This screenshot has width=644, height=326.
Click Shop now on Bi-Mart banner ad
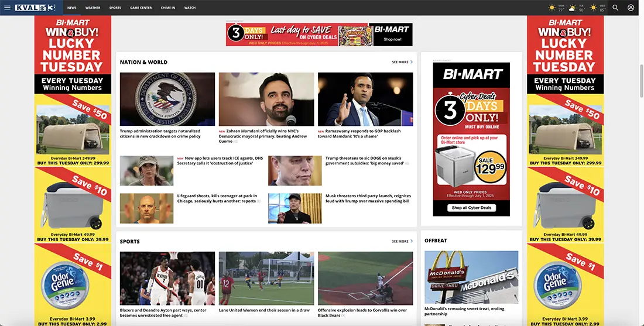(x=392, y=39)
